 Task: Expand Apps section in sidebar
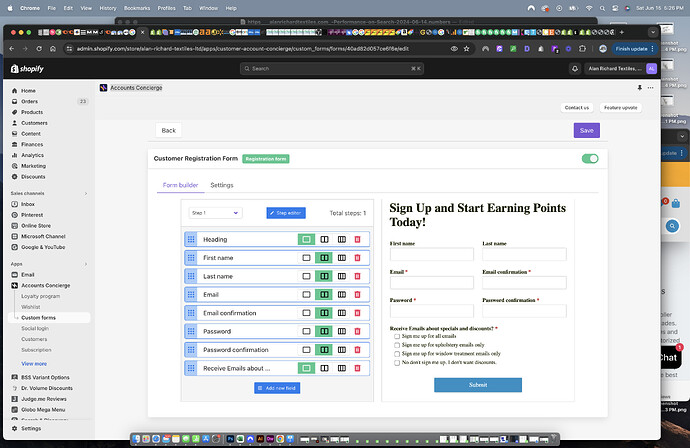[x=86, y=264]
